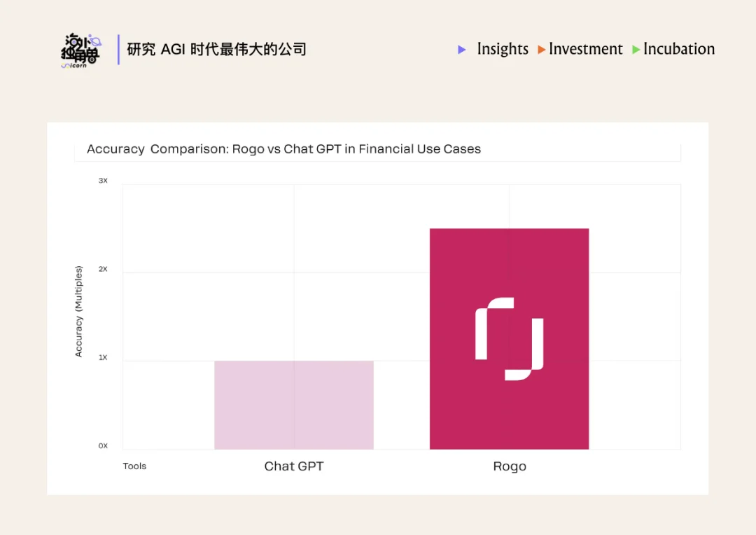Screen dimensions: 756x535
Task: Click the orange arrow before Investment
Action: (540, 50)
